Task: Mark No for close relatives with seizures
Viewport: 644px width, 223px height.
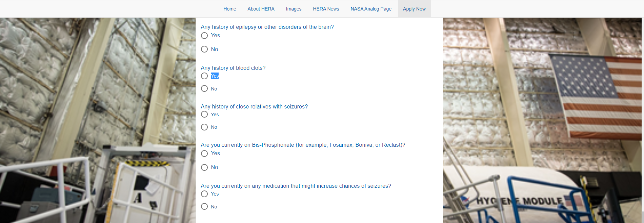Action: (x=204, y=127)
